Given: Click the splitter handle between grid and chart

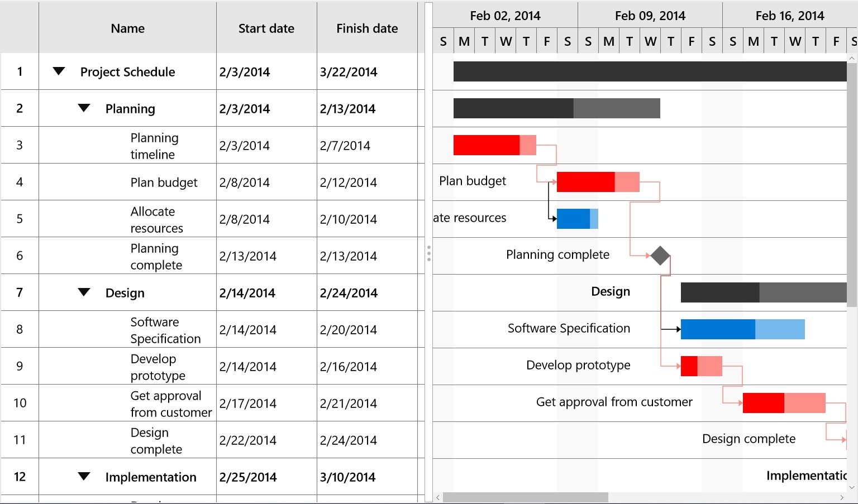Looking at the screenshot, I should tap(428, 253).
